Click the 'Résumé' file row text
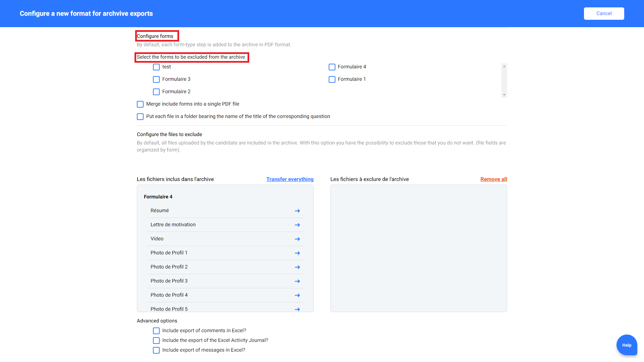644x362 pixels. (160, 210)
